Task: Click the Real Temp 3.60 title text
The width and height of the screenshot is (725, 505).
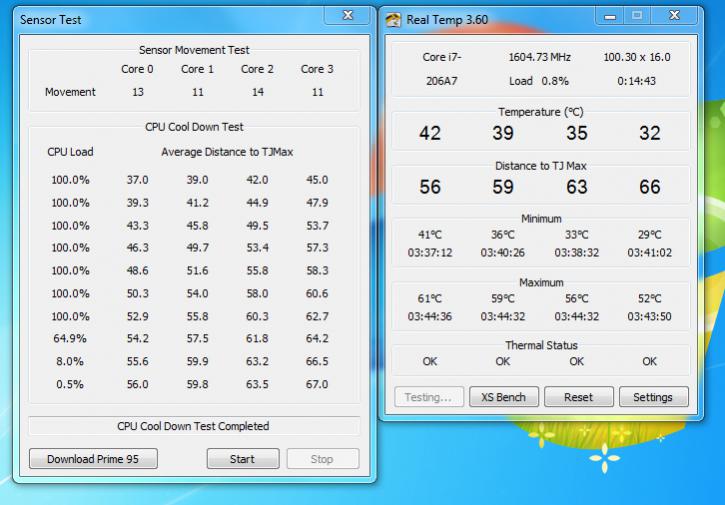Action: pyautogui.click(x=447, y=20)
